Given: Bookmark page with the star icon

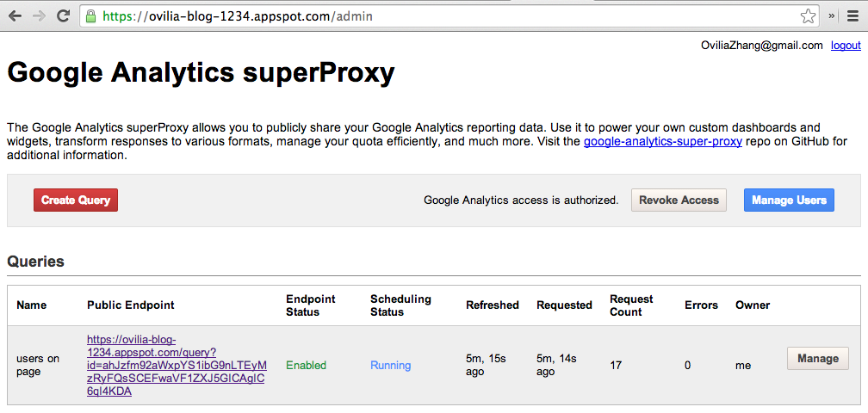Looking at the screenshot, I should click(x=808, y=16).
